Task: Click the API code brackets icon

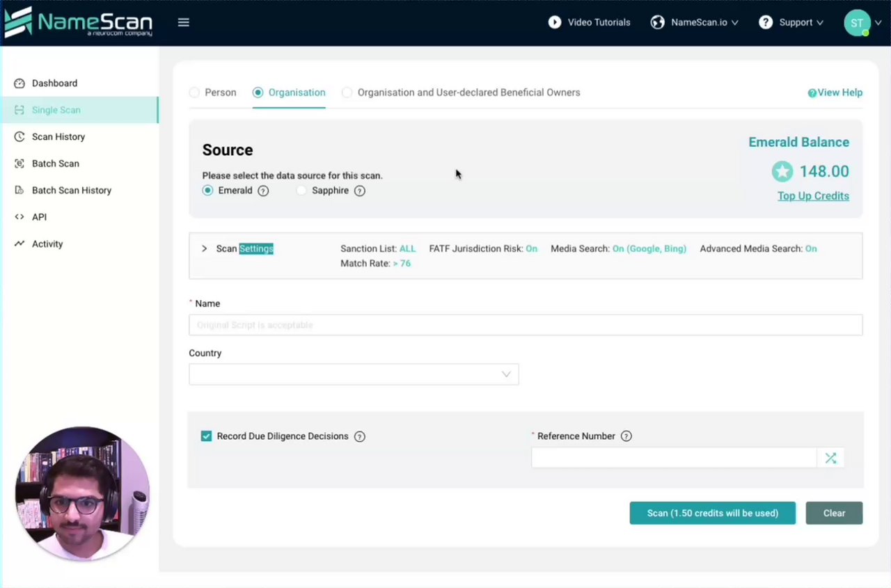Action: (19, 217)
